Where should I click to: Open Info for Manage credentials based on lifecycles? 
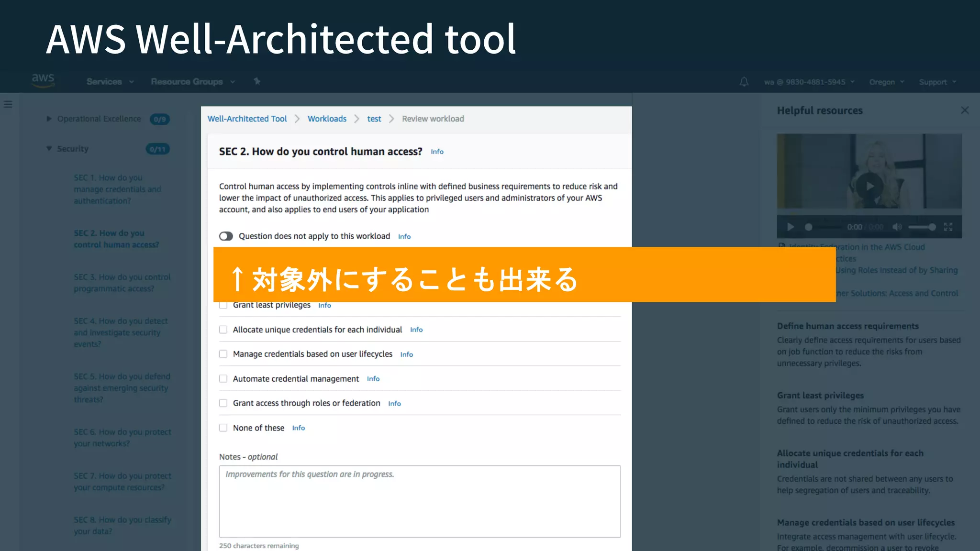coord(406,354)
